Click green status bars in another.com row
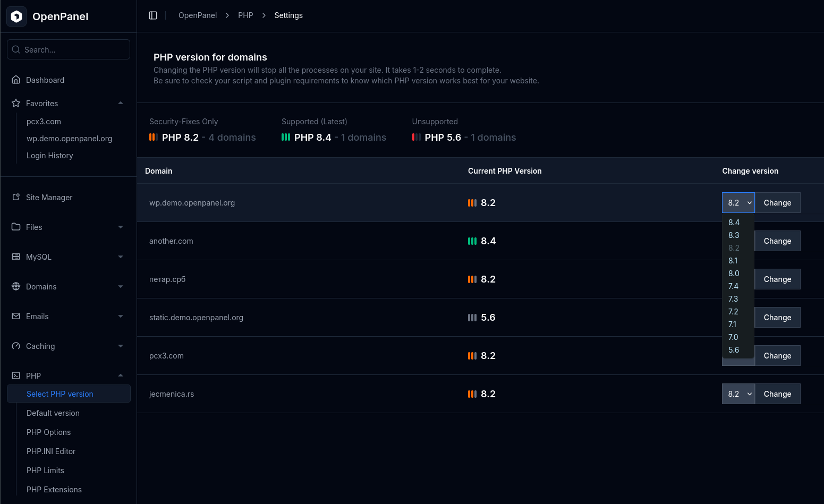 pyautogui.click(x=472, y=241)
